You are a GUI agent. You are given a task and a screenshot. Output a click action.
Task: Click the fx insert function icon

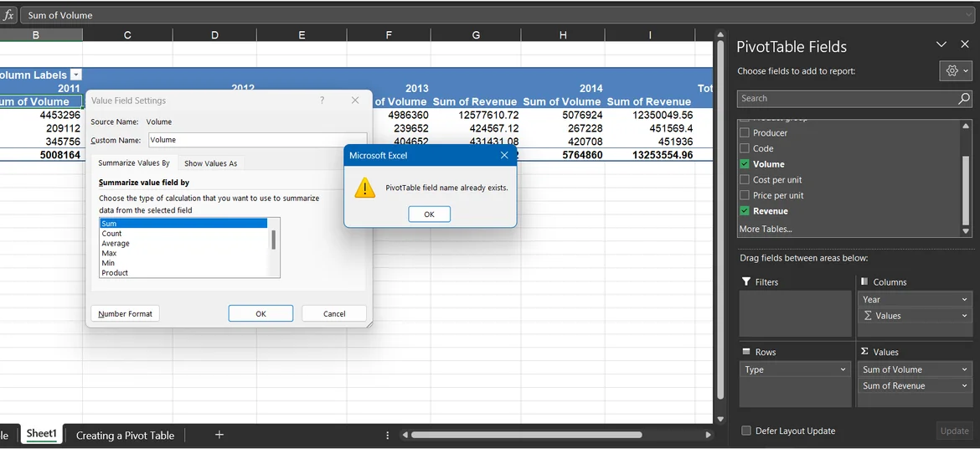[9, 15]
